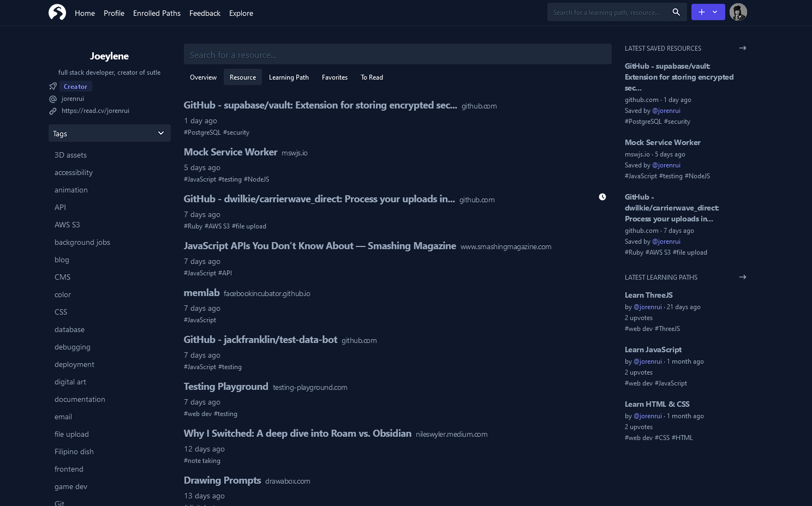Viewport: 812px width, 506px height.
Task: Select the #testing tag under Mock Service Worker
Action: pyautogui.click(x=230, y=179)
